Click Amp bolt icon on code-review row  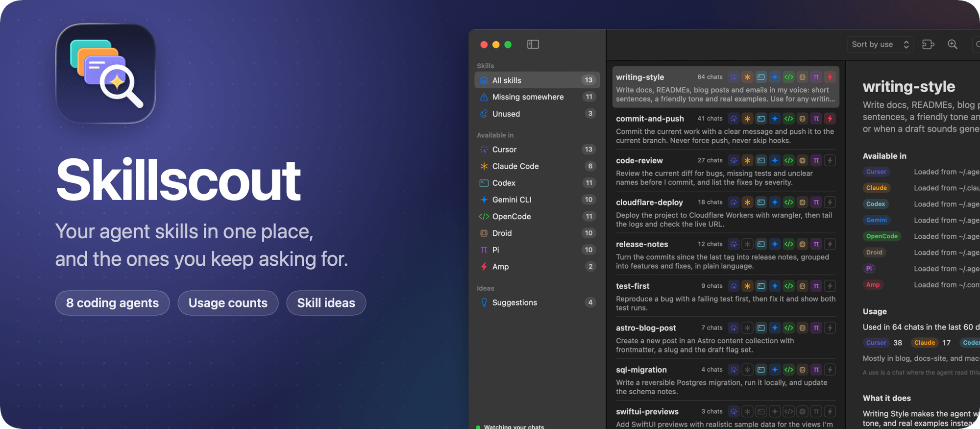pyautogui.click(x=830, y=160)
